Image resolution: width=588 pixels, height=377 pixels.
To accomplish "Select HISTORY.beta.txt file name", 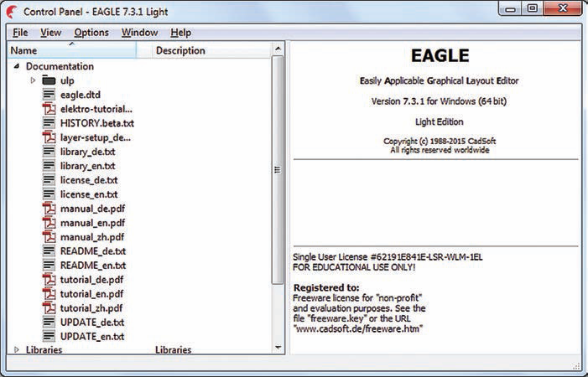I will pyautogui.click(x=97, y=123).
